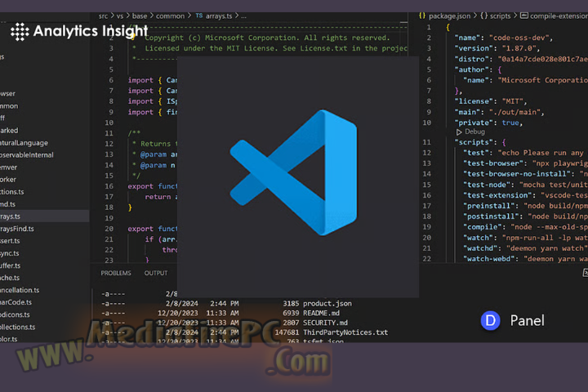Viewport: 588px width, 392px height.
Task: Click the 'src' breadcrumb segment
Action: tap(103, 16)
